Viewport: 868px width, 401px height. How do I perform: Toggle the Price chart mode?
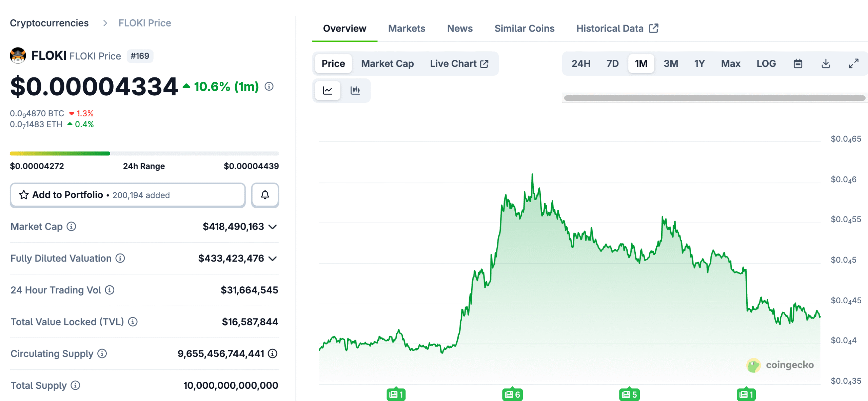(x=333, y=63)
